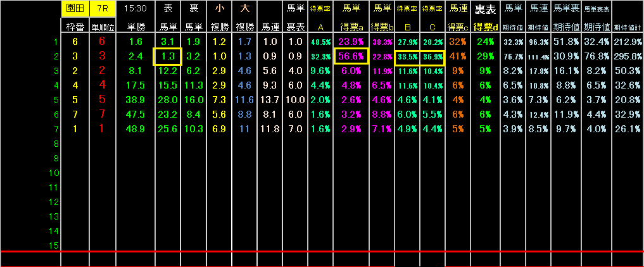The height and width of the screenshot is (267, 644).
Task: Select the 17.5 win odds cell
Action: click(136, 85)
